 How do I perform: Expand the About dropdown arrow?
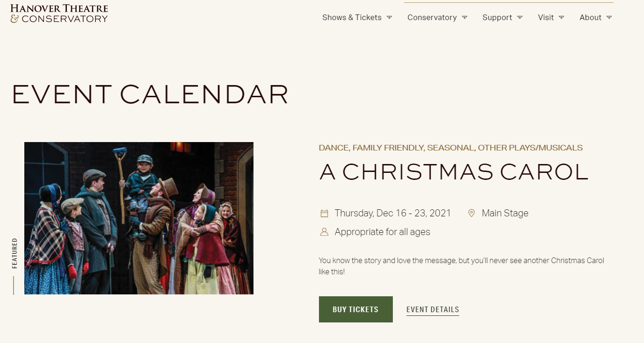click(x=609, y=18)
